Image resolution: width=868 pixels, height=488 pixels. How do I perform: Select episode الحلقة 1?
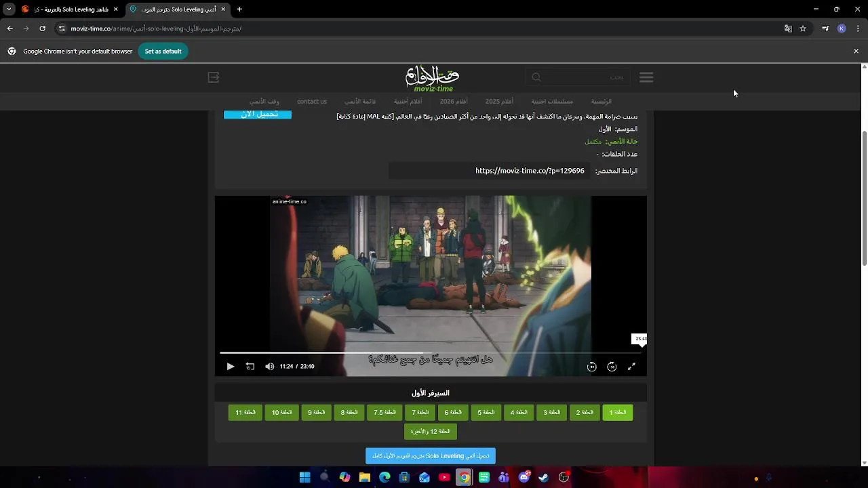point(618,412)
